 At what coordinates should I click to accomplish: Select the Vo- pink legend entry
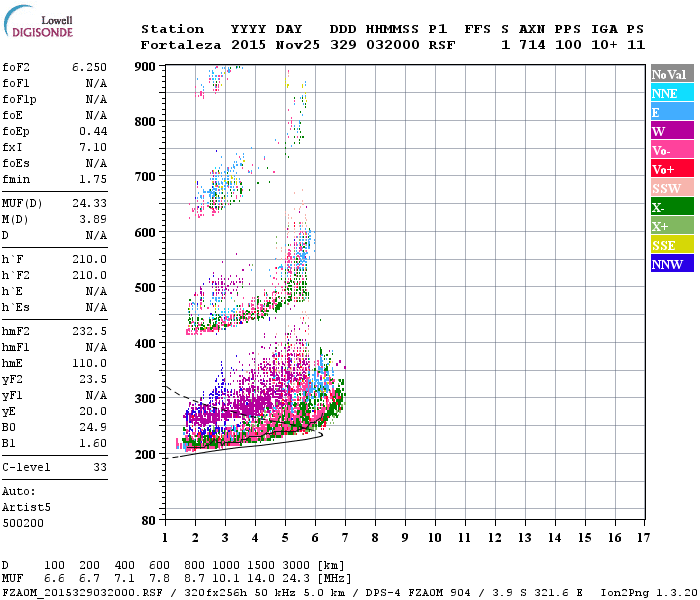pos(671,150)
